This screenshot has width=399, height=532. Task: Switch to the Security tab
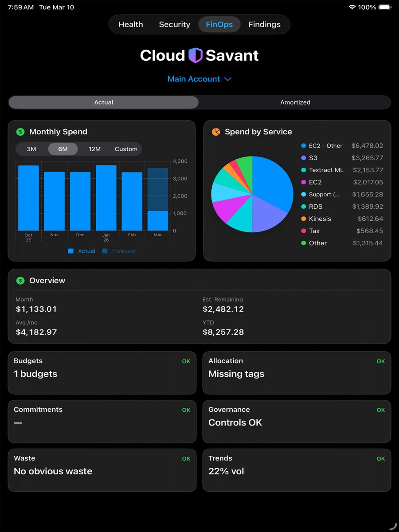click(175, 24)
